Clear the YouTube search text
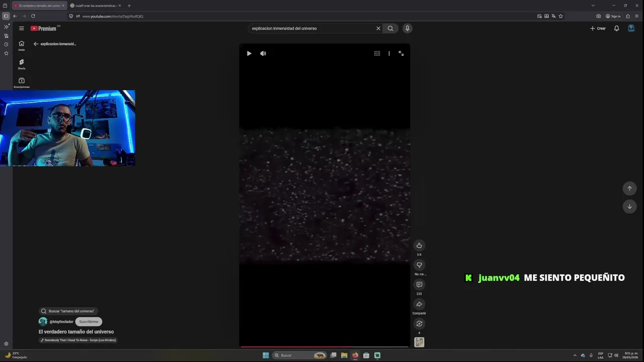This screenshot has width=644, height=362. [x=378, y=29]
